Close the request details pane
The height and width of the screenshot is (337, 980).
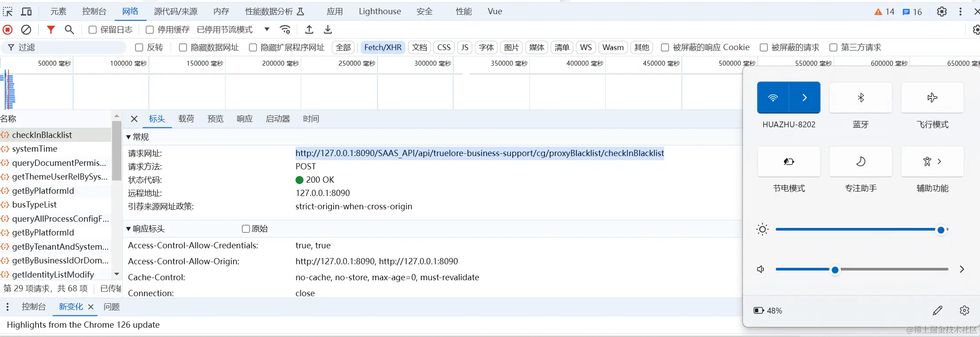pyautogui.click(x=134, y=119)
